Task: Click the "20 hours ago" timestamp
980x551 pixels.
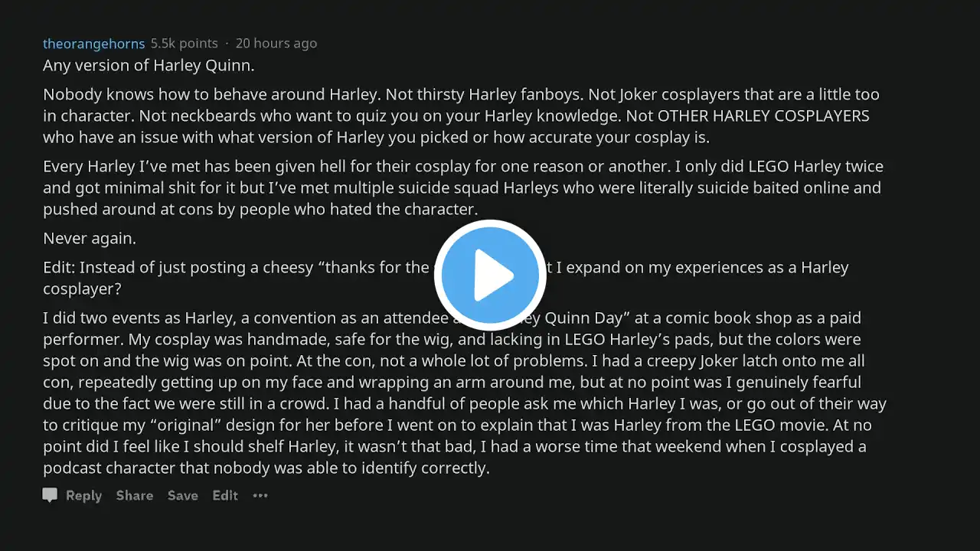Action: (276, 44)
